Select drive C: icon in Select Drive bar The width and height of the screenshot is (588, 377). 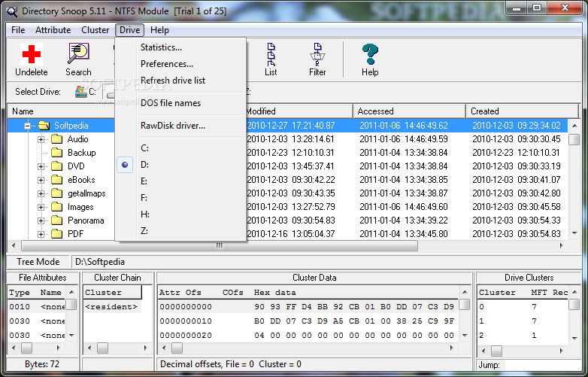[80, 92]
